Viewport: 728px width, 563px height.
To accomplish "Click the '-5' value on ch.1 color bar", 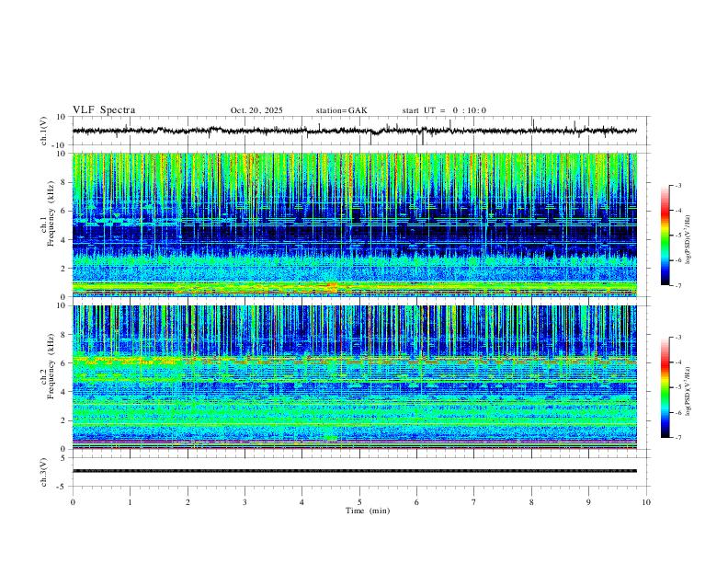I will point(678,236).
